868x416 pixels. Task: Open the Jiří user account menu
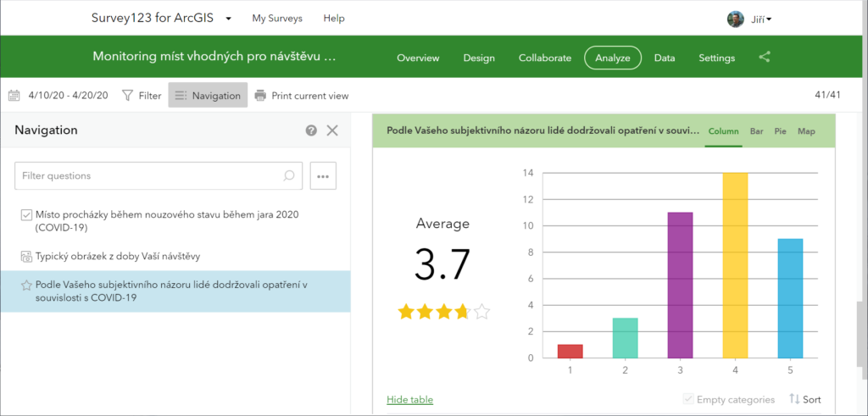pos(749,19)
